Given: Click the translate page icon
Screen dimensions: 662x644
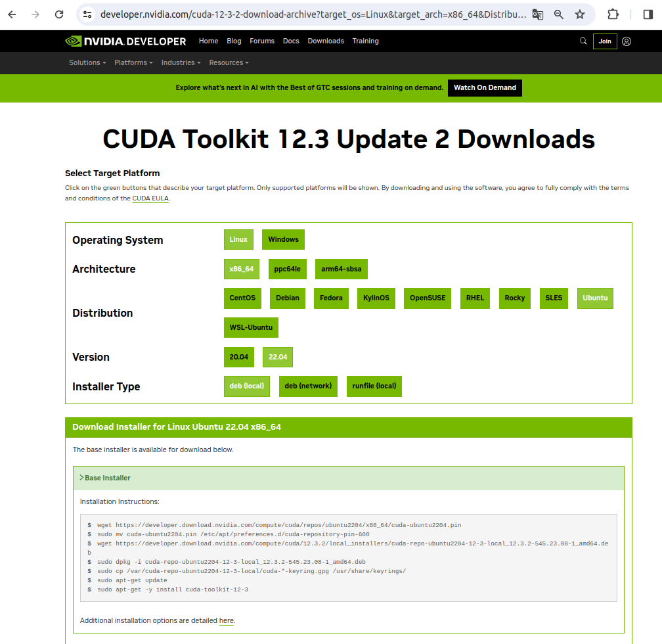Looking at the screenshot, I should pos(537,14).
